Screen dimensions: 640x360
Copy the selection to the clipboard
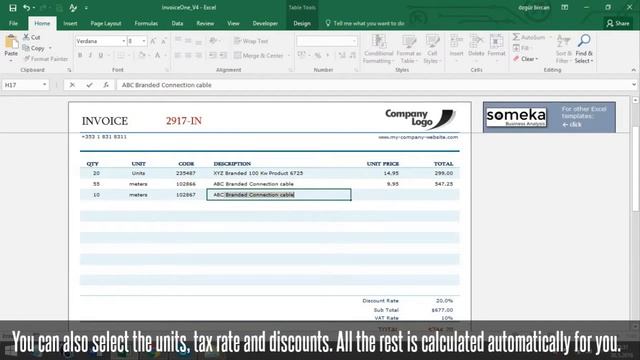pos(33,48)
